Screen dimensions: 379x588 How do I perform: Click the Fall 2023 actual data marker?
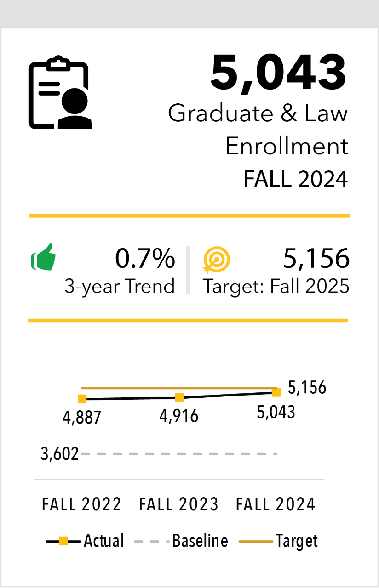coord(179,397)
